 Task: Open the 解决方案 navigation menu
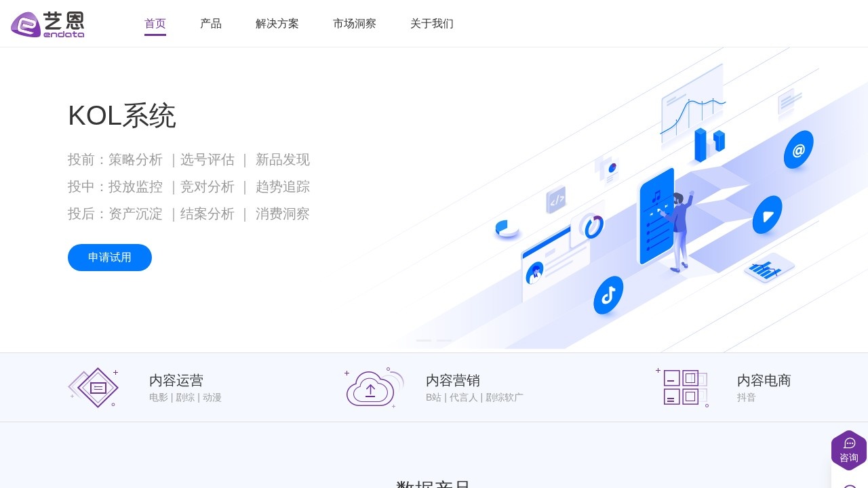(277, 24)
